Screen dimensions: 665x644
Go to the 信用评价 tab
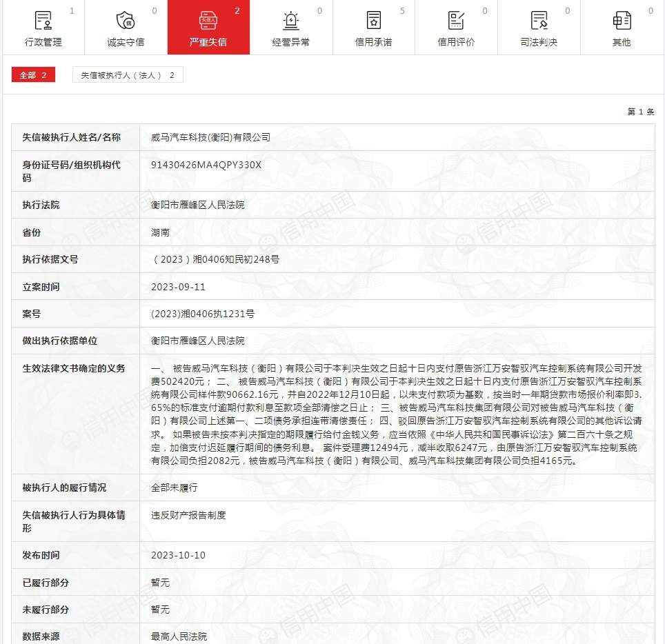point(457,42)
